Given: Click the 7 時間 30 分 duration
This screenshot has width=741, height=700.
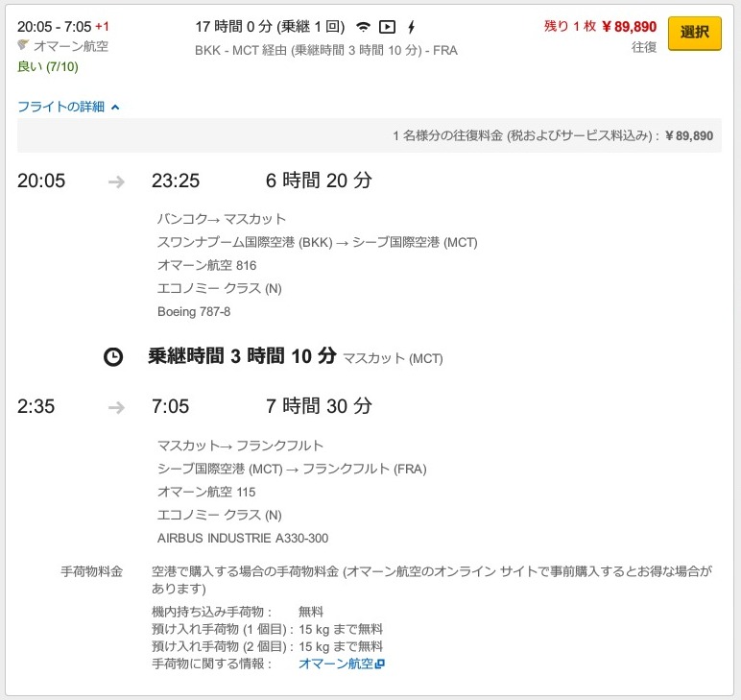Looking at the screenshot, I should [x=319, y=406].
